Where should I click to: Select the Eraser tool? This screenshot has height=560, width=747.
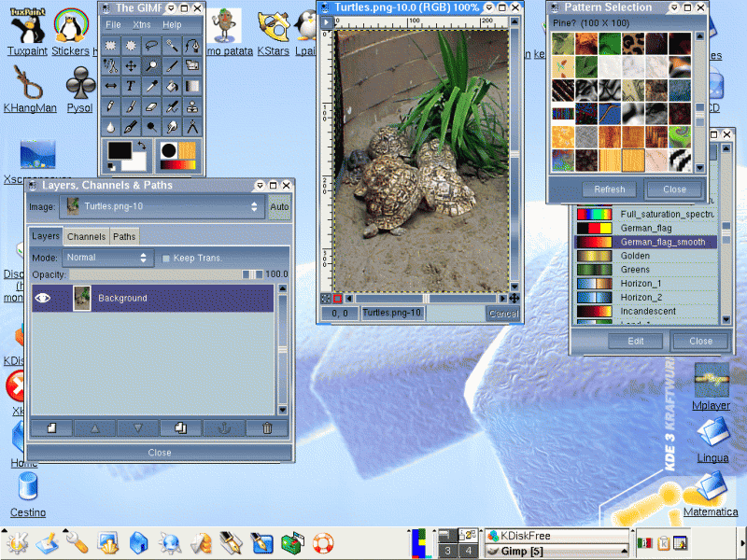coord(151,107)
